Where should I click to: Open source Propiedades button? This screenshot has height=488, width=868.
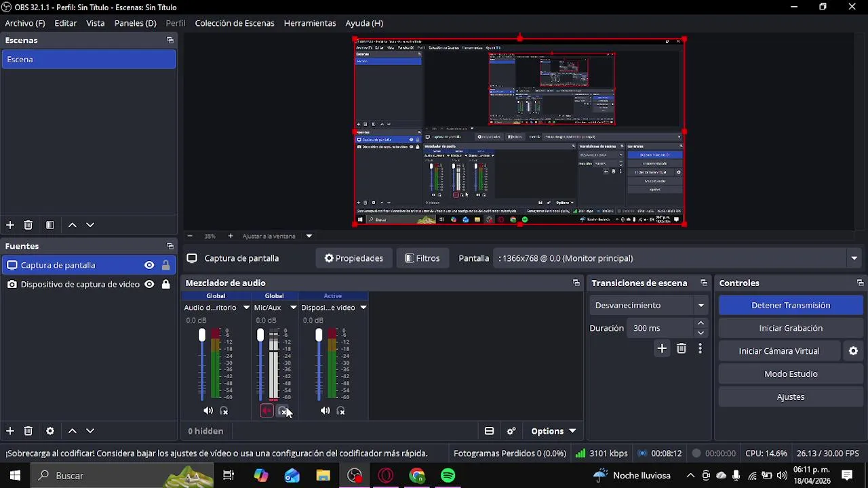tap(354, 258)
